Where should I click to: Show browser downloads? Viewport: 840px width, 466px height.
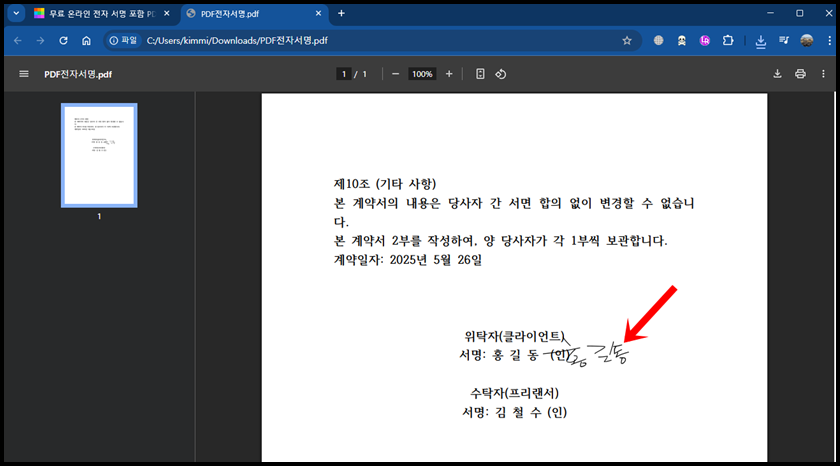point(760,41)
